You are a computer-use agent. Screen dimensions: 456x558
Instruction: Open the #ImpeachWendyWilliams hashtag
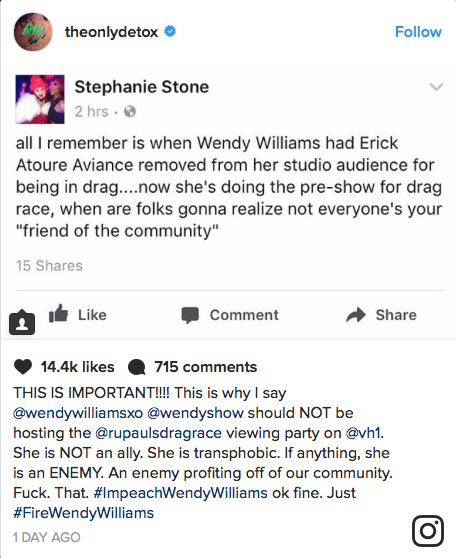click(180, 493)
